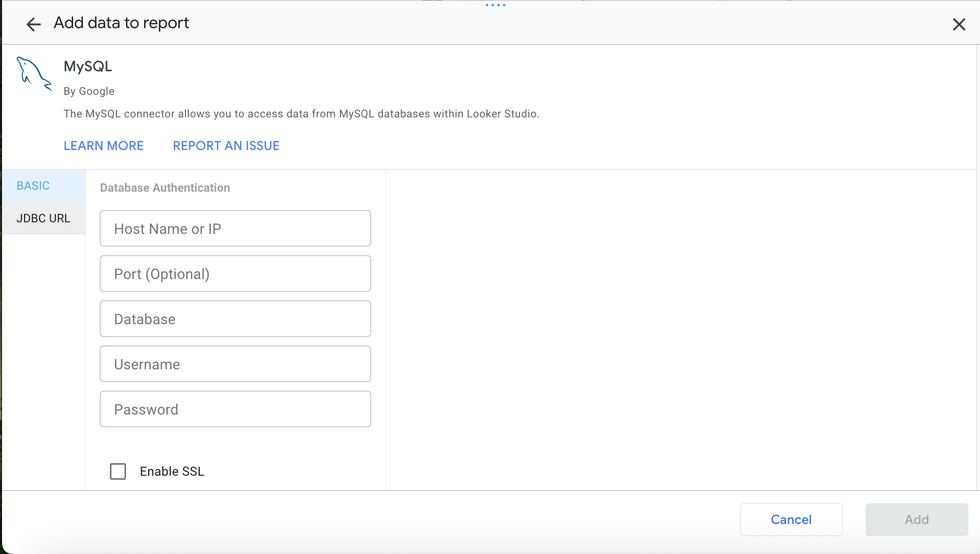Image resolution: width=980 pixels, height=554 pixels.
Task: Click the By Google author text
Action: [x=89, y=91]
